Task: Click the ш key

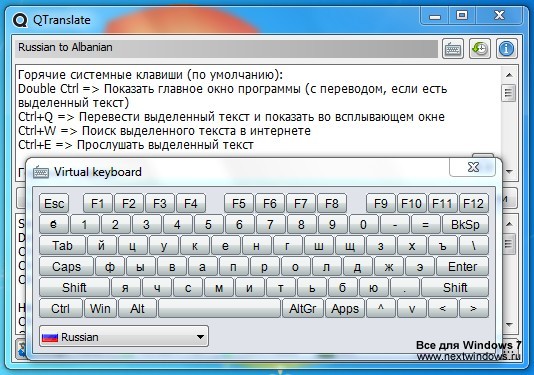Action: tap(319, 246)
